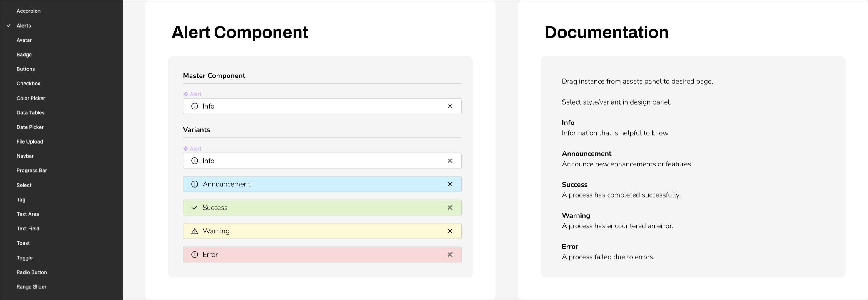Viewport: 868px width, 300px height.
Task: Dismiss the Announcement alert with X icon
Action: pyautogui.click(x=450, y=184)
